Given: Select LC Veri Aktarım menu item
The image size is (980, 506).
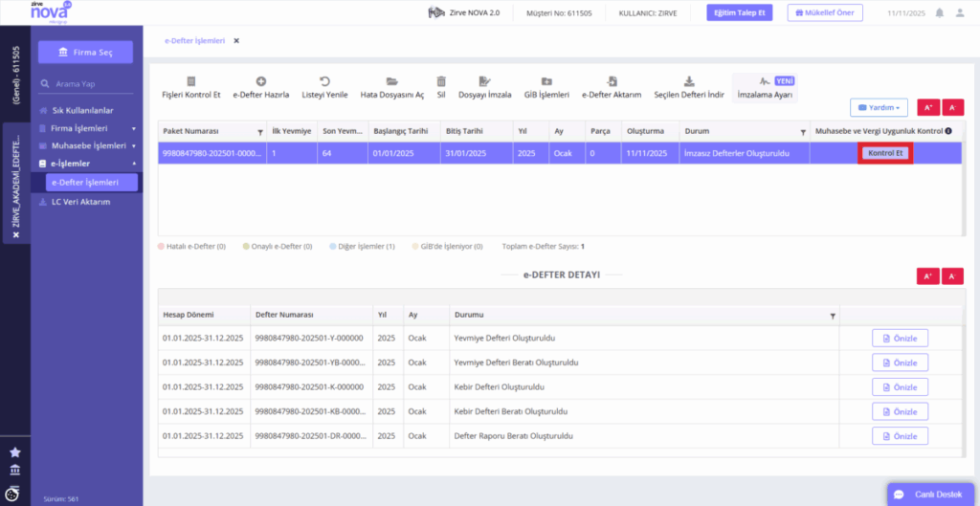Looking at the screenshot, I should point(80,202).
